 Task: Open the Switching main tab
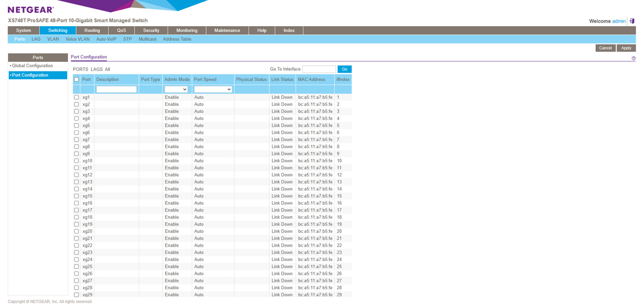point(58,30)
